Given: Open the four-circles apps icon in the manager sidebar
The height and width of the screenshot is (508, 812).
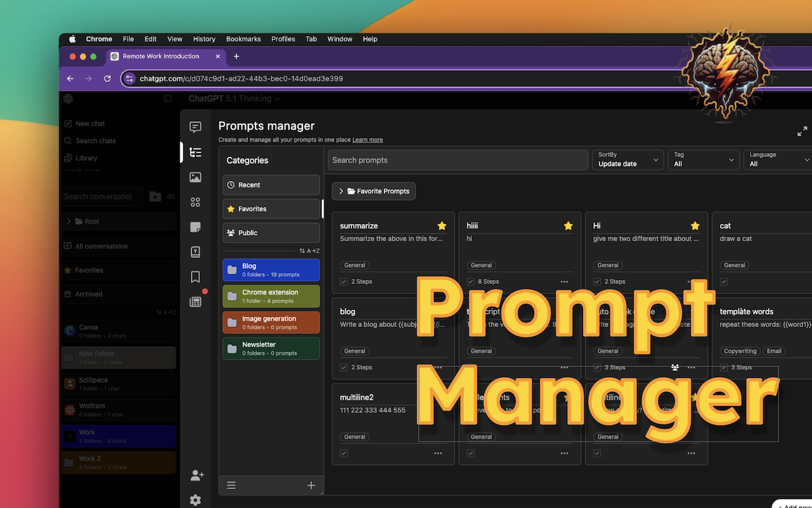Looking at the screenshot, I should (x=195, y=203).
